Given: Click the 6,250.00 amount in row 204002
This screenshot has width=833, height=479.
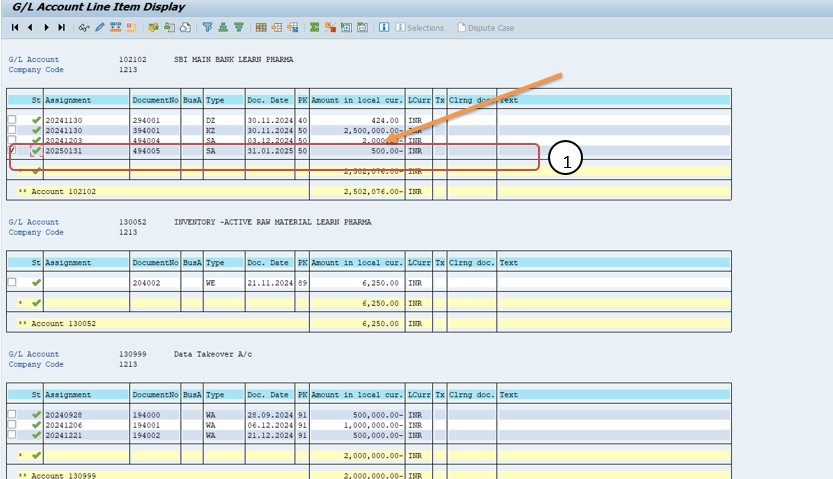Looking at the screenshot, I should tap(380, 283).
